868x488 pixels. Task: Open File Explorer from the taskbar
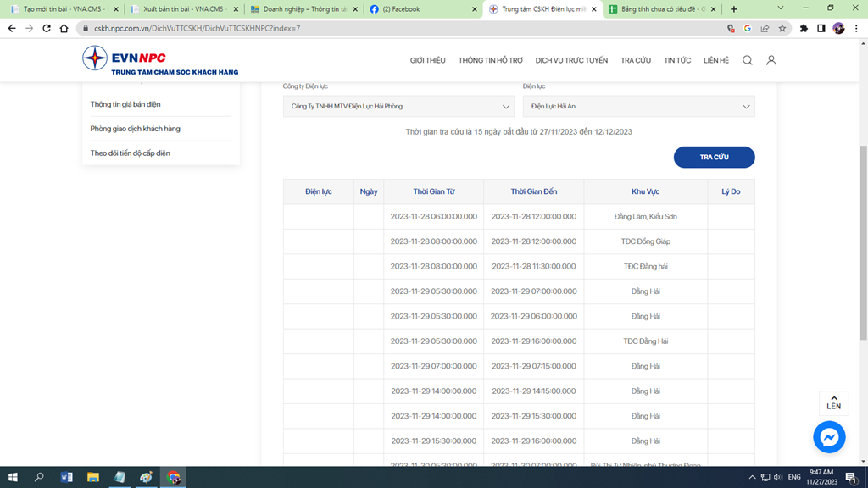(93, 477)
